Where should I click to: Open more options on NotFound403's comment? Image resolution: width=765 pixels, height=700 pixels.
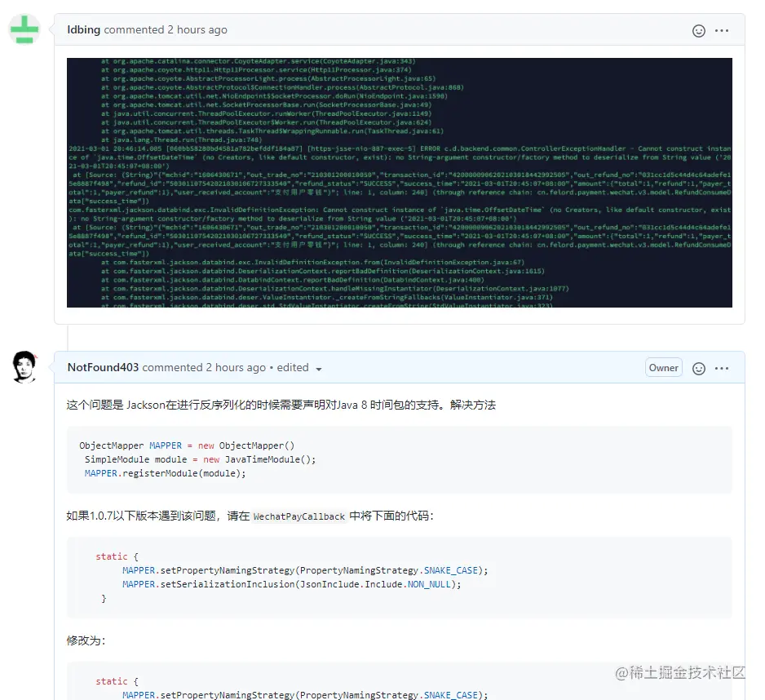tap(722, 369)
